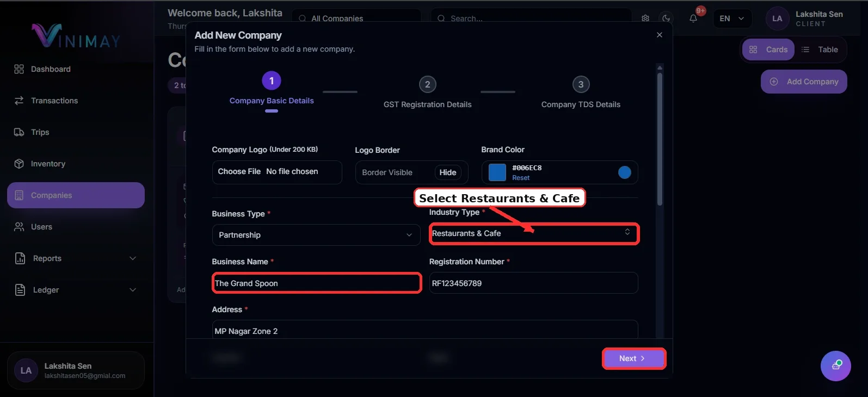868x397 pixels.
Task: Close the Add New Company dialog
Action: click(660, 35)
